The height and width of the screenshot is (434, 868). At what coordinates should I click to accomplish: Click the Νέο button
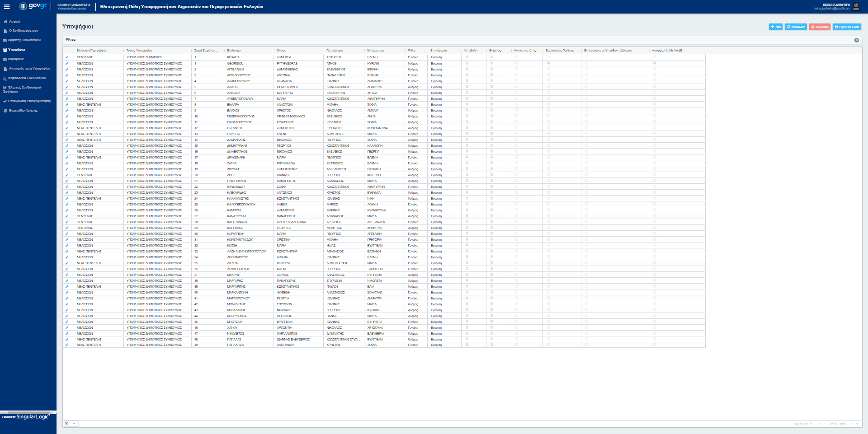point(775,27)
